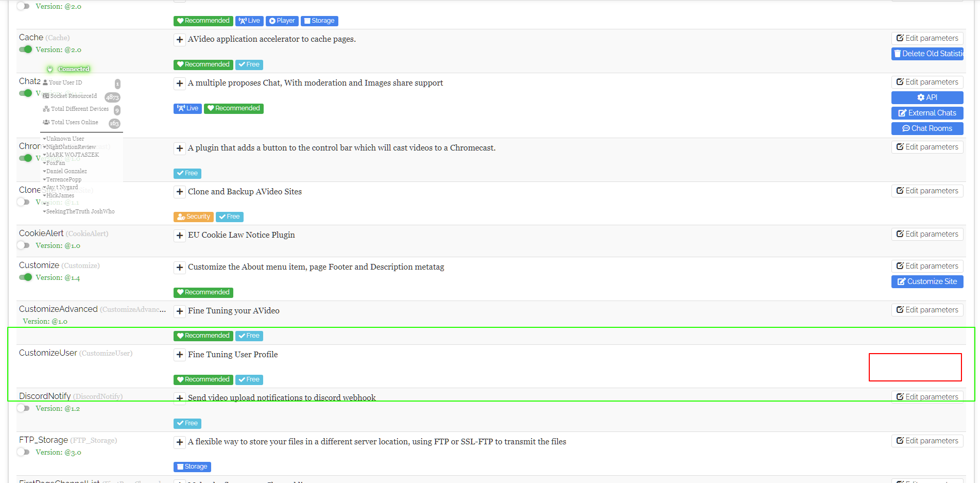Click the Live badge on Chat2 plugin
This screenshot has height=483, width=980.
(187, 108)
